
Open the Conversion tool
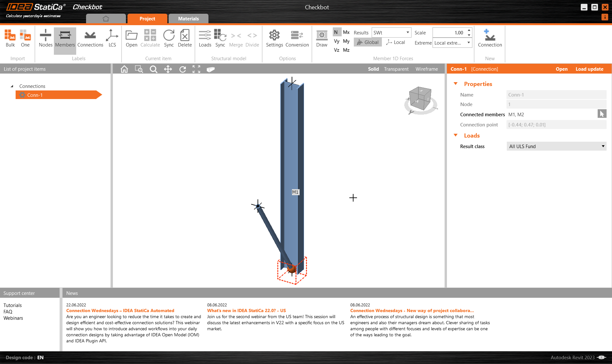pyautogui.click(x=297, y=39)
